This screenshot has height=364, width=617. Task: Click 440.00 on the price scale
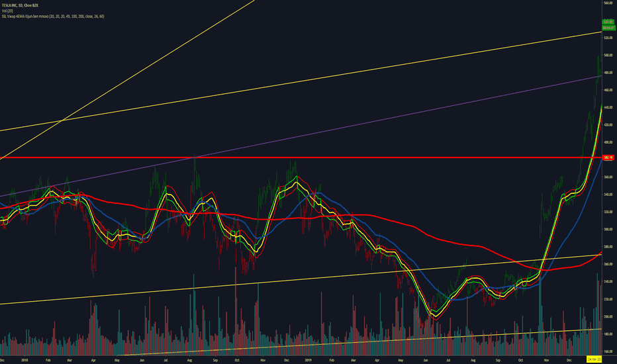point(608,107)
